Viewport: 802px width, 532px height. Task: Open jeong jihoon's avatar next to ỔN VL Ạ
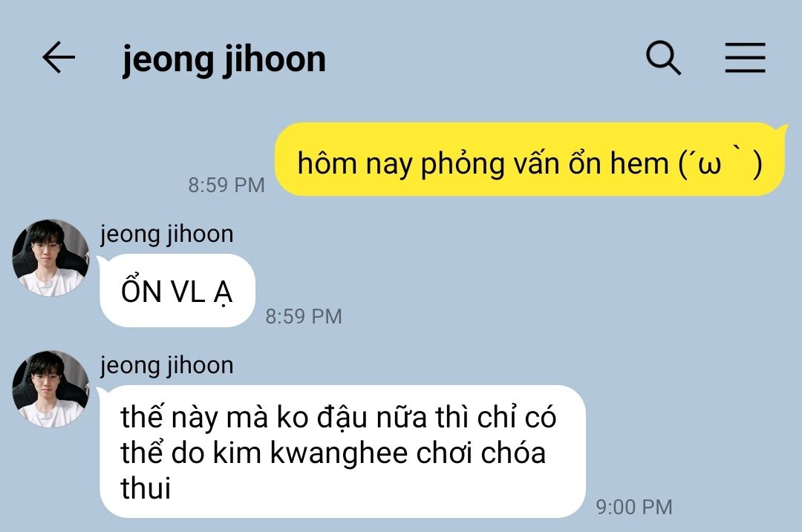50,257
